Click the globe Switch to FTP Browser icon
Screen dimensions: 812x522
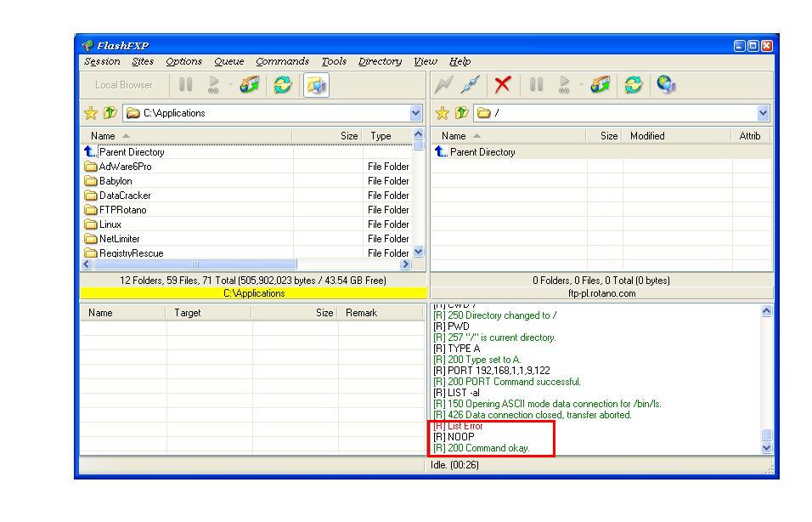666,85
